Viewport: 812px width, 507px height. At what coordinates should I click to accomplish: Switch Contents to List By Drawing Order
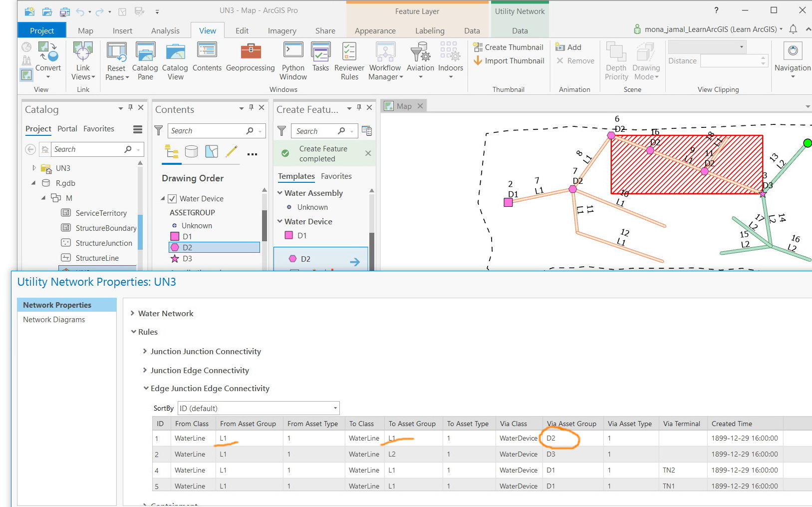172,151
